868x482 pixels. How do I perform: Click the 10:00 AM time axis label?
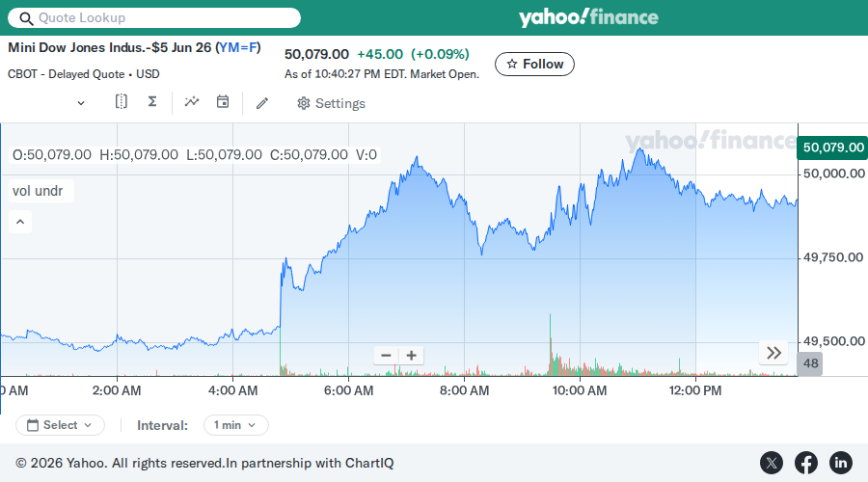[580, 390]
